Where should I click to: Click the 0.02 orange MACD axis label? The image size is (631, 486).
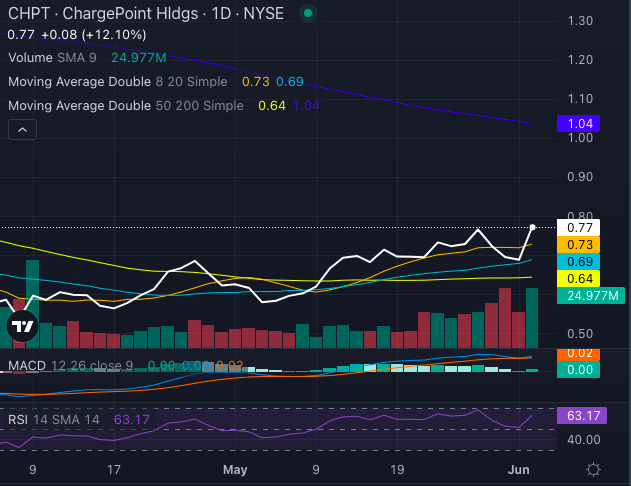(x=578, y=354)
